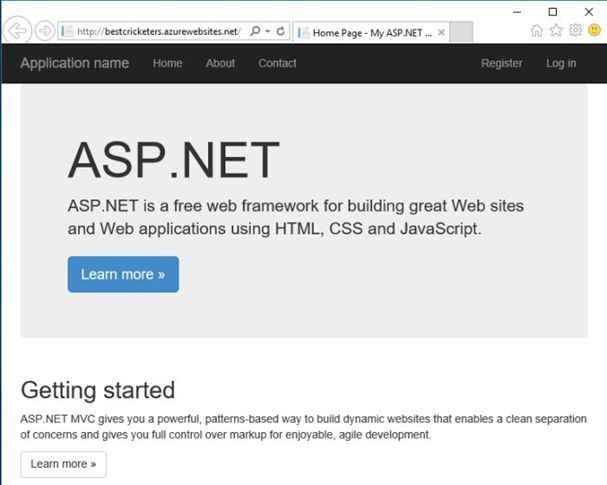Viewport: 607px width, 485px height.
Task: Open the Log in link
Action: (x=561, y=63)
